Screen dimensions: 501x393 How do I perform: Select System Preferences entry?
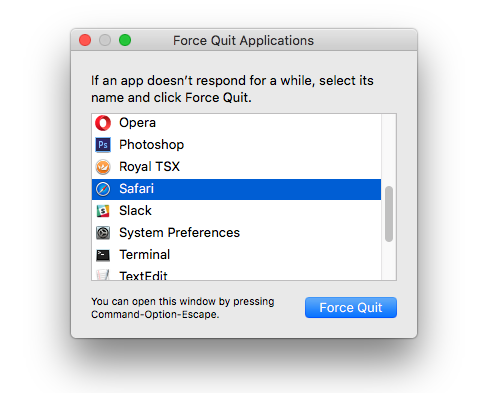(236, 233)
